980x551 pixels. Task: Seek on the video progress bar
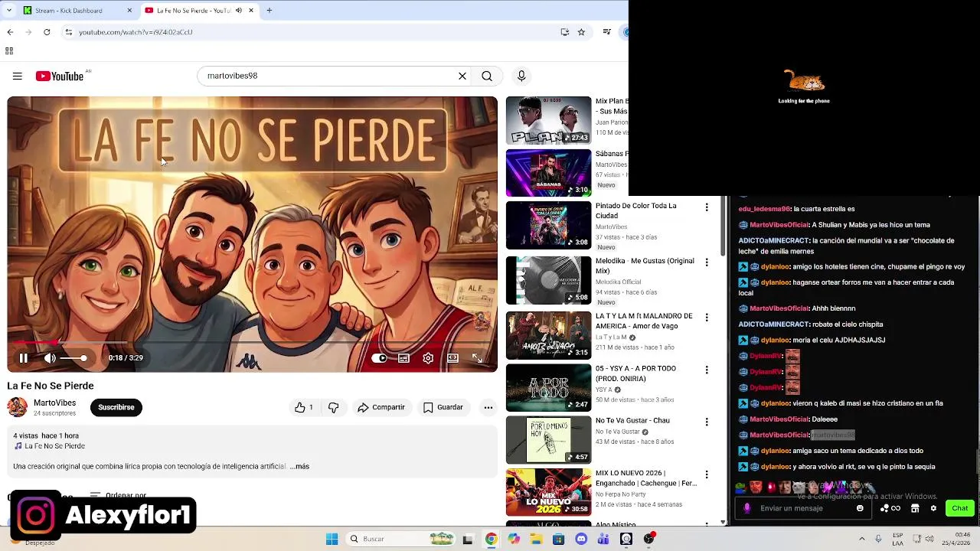252,342
